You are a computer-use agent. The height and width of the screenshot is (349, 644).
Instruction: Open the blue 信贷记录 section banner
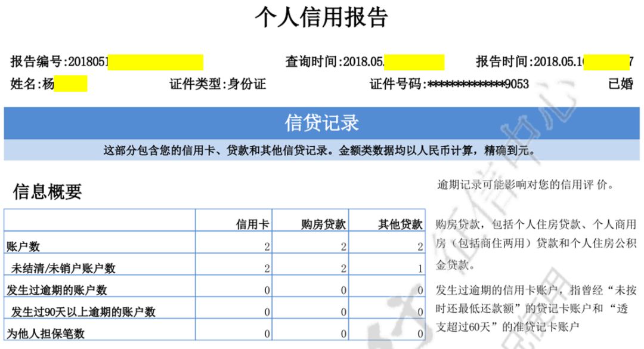tap(322, 121)
